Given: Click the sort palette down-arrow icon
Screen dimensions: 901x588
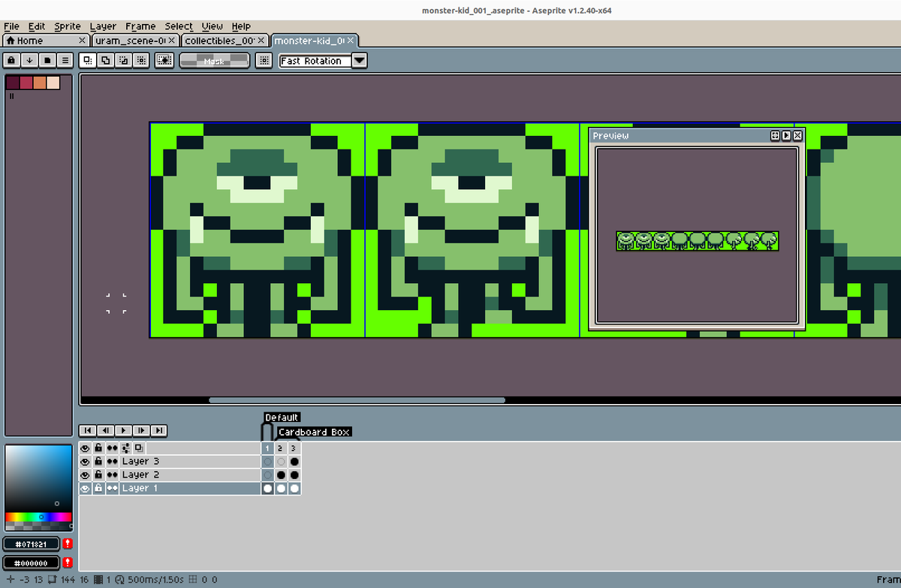Looking at the screenshot, I should click(x=29, y=60).
